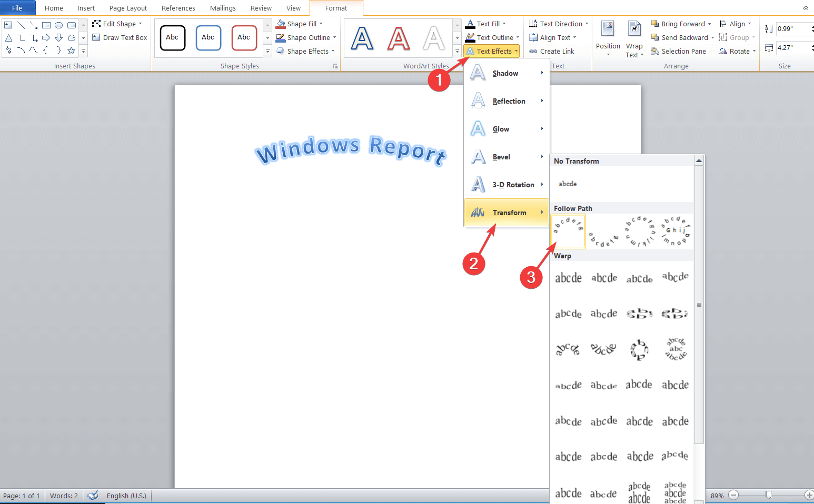Select the arrow line shape
The height and width of the screenshot is (504, 814).
pyautogui.click(x=34, y=25)
